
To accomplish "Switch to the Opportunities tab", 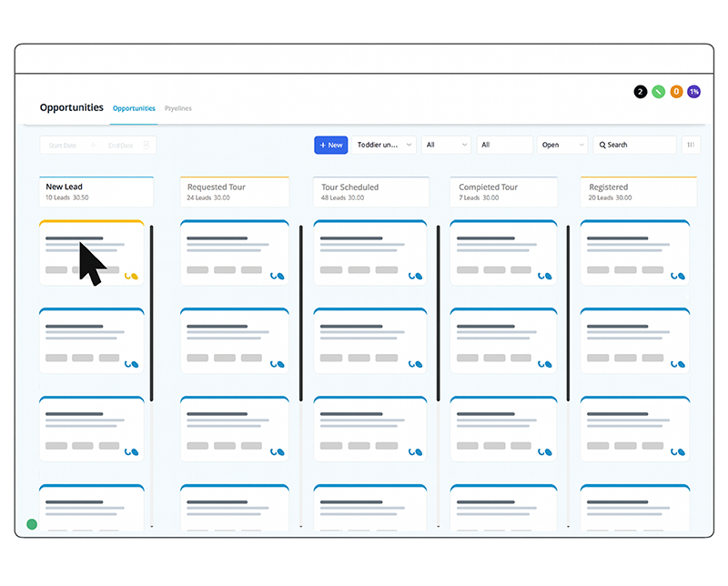I will pyautogui.click(x=134, y=108).
